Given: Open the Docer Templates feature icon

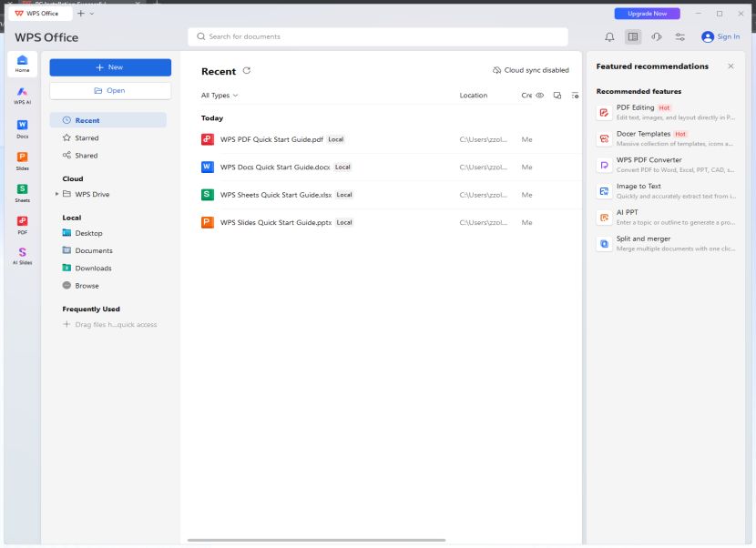Looking at the screenshot, I should pyautogui.click(x=604, y=138).
